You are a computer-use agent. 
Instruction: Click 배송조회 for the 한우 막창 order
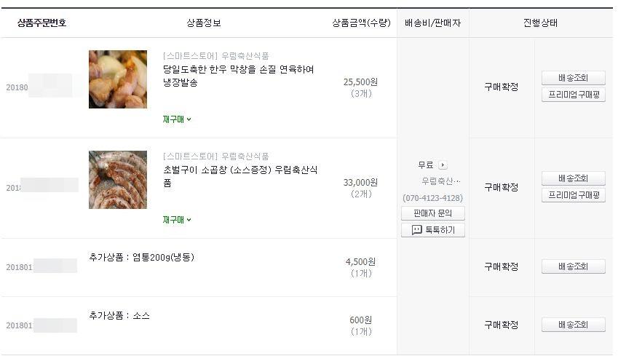pos(574,78)
